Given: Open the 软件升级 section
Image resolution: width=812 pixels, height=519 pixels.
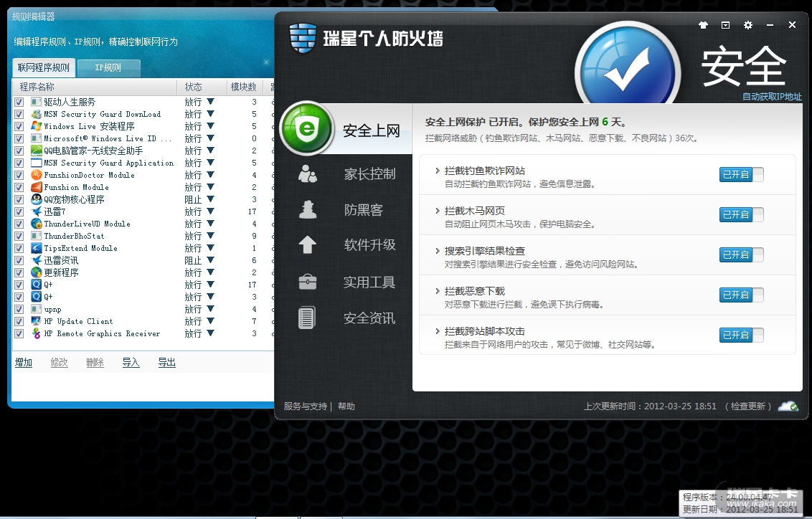Looking at the screenshot, I should [x=369, y=244].
